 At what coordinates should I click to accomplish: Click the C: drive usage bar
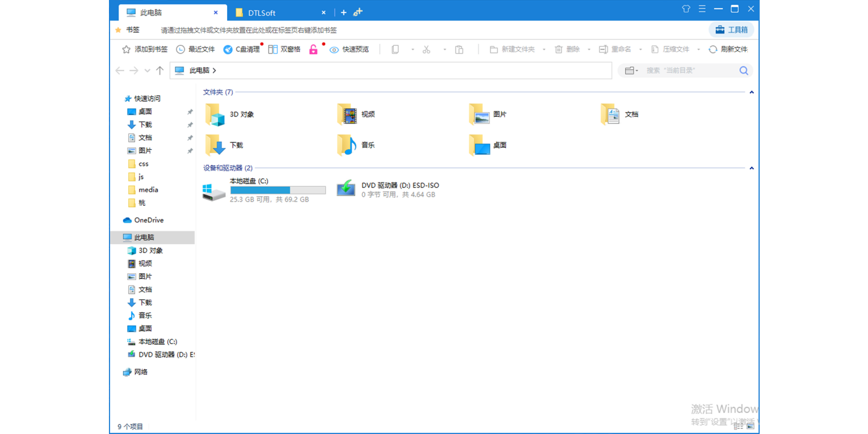pyautogui.click(x=278, y=191)
